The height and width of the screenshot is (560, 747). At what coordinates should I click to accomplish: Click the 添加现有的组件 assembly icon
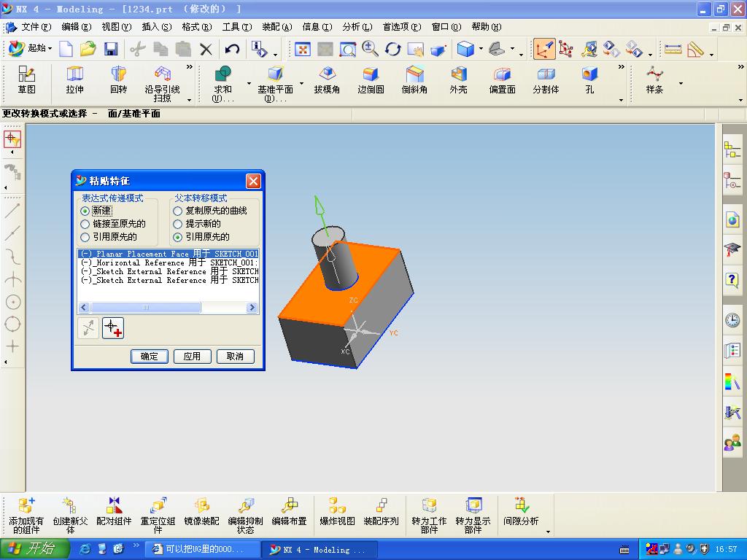pos(26,516)
